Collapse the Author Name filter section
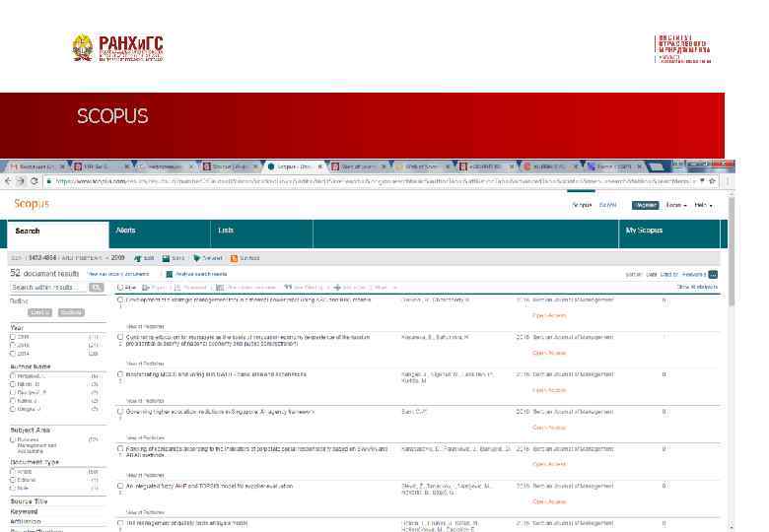Screen dimensions: 769x532 tap(31, 366)
